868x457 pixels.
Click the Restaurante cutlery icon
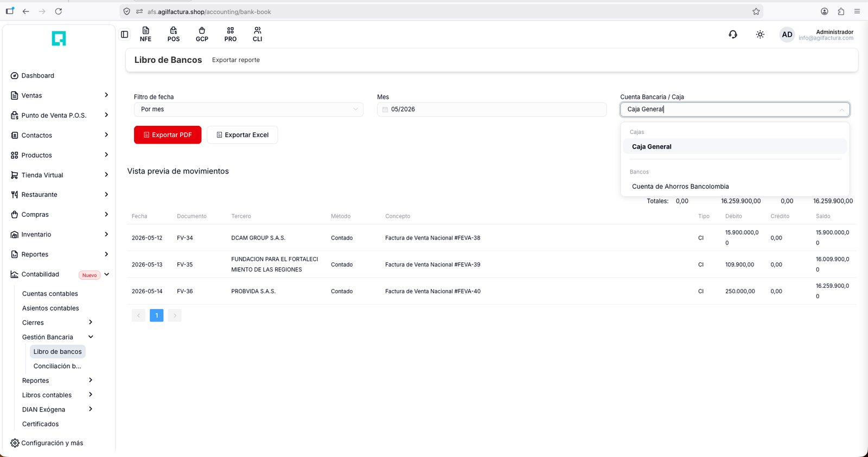15,195
